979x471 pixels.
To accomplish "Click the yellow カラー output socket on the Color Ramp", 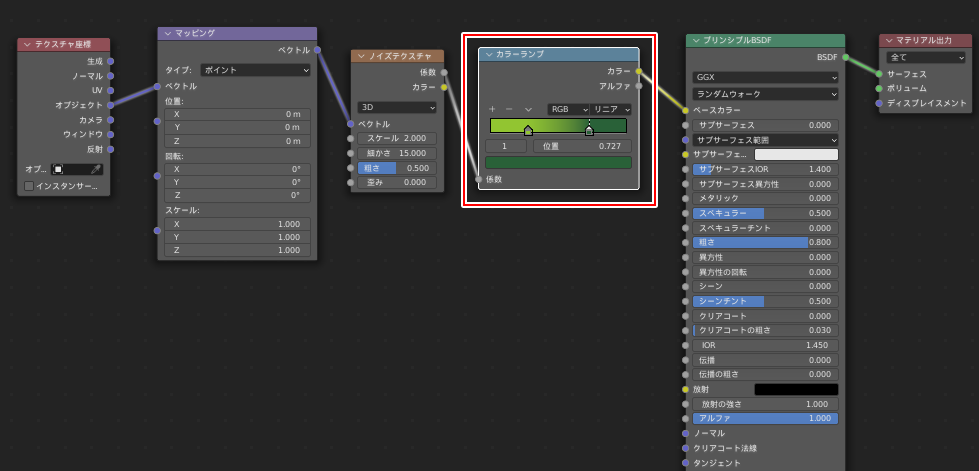I will [x=639, y=71].
